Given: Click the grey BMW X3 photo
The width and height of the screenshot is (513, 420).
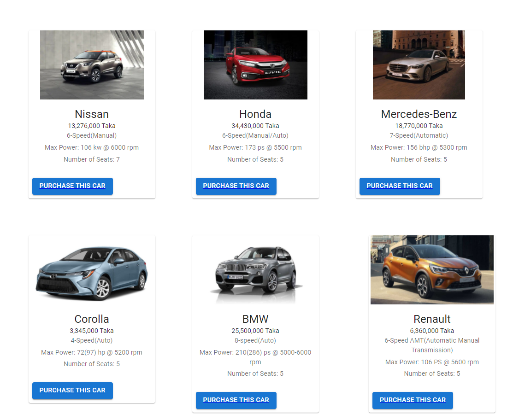Looking at the screenshot, I should click(255, 270).
